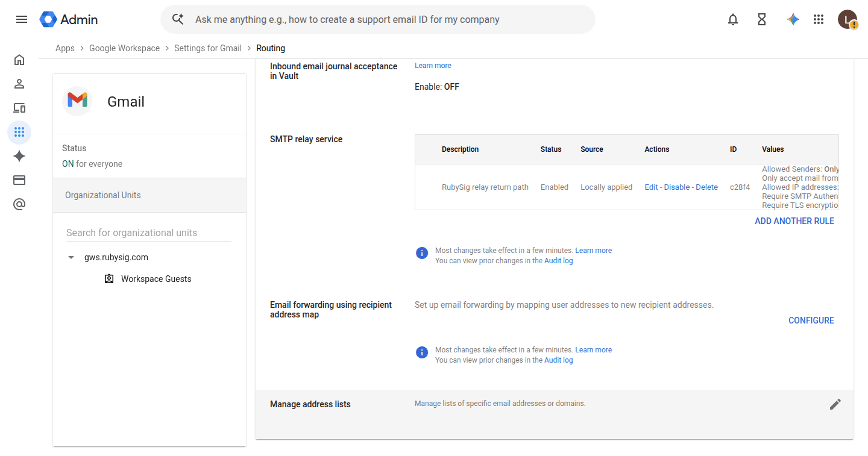Click the RubySig relay return path description
The image size is (868, 456).
coord(485,187)
